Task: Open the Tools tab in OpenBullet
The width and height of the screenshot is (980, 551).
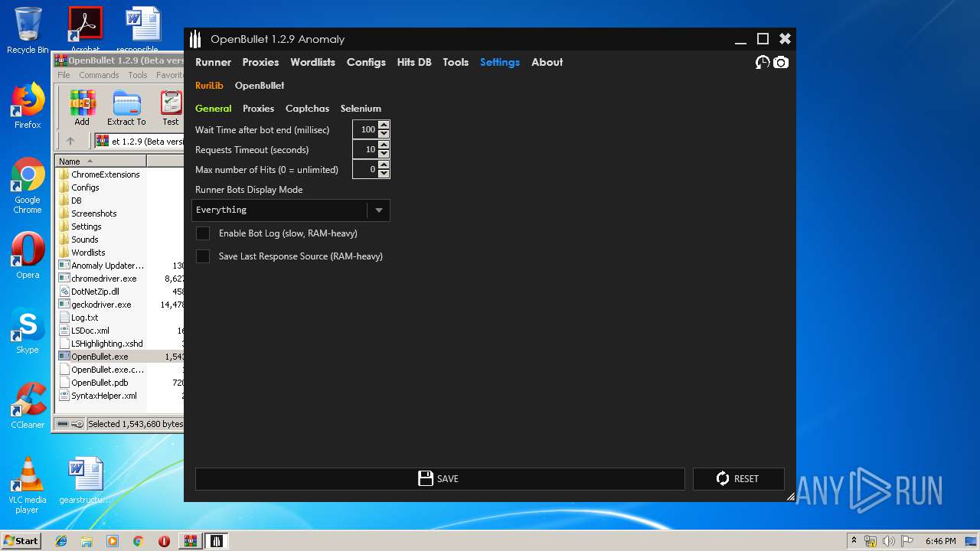Action: [x=456, y=63]
